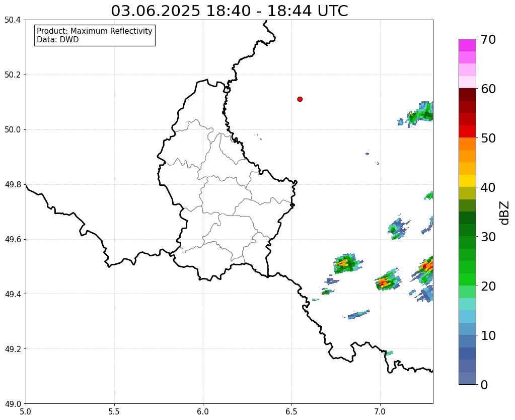This screenshot has width=515, height=420.
Task: Click latitude tick label 49.6
Action: pyautogui.click(x=13, y=239)
